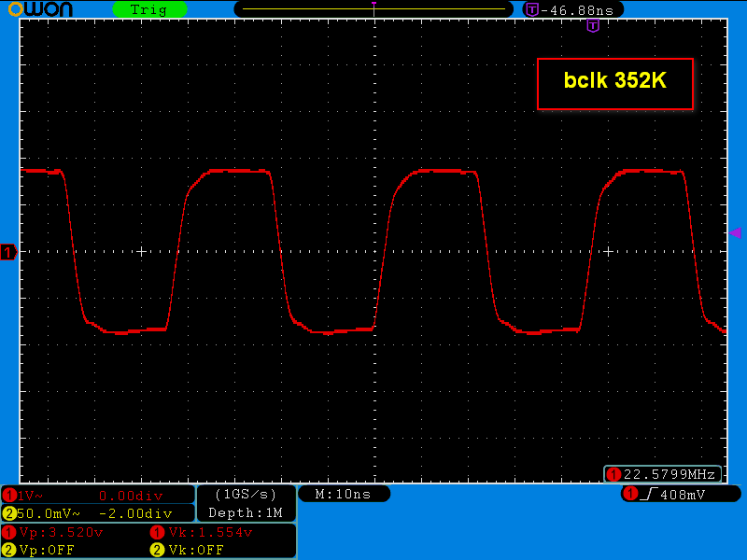Viewport: 747px width, 560px height.
Task: Click the trigger level 408mV readout
Action: coord(683,495)
